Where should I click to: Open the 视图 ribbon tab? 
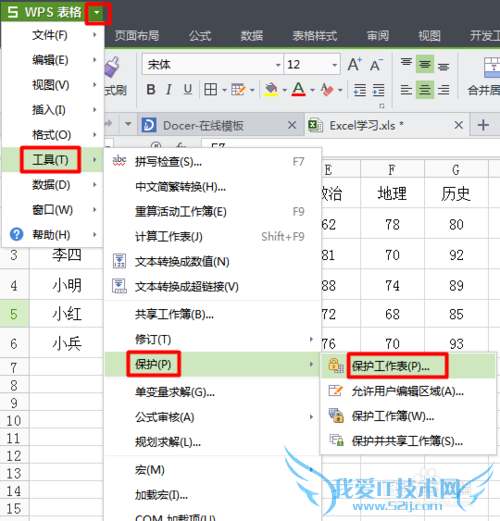tap(429, 36)
